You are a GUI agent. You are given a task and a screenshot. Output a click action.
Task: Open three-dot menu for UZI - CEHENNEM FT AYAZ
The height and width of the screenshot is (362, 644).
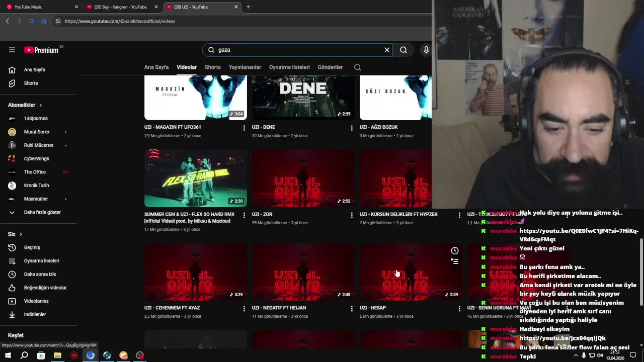(x=244, y=309)
